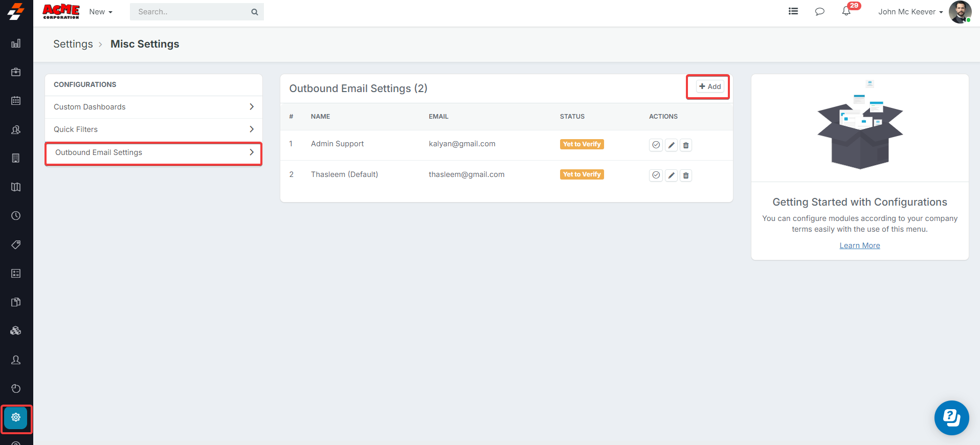
Task: Expand Custom Dashboards configuration
Action: 153,107
